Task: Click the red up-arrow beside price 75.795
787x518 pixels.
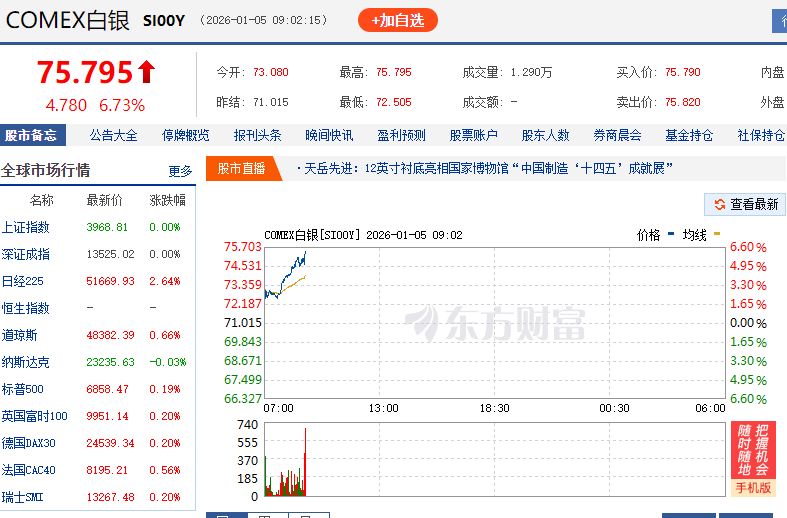Action: (x=147, y=72)
